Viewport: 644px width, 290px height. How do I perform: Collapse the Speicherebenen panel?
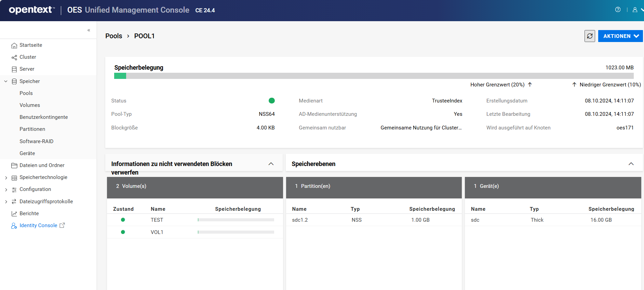click(631, 164)
